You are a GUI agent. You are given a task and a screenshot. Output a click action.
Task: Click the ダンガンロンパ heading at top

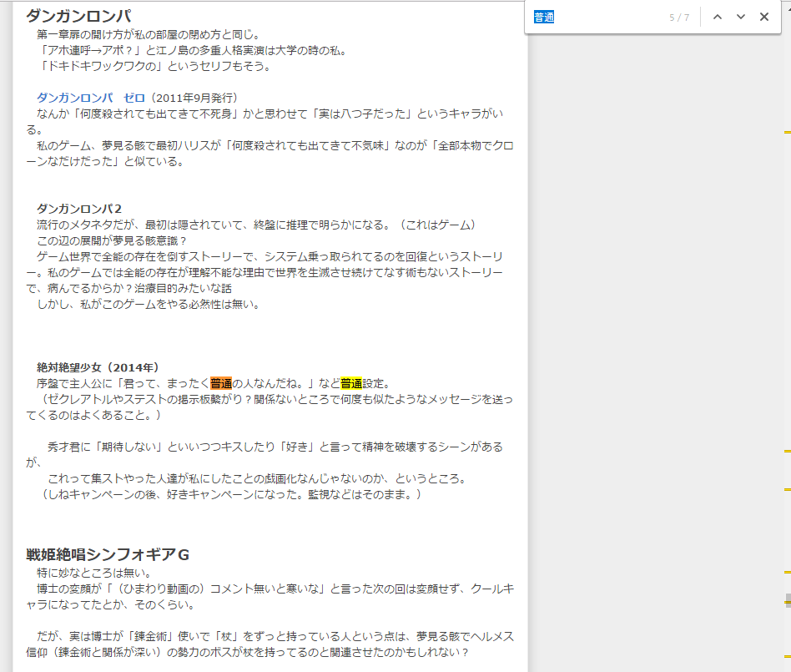pyautogui.click(x=78, y=16)
